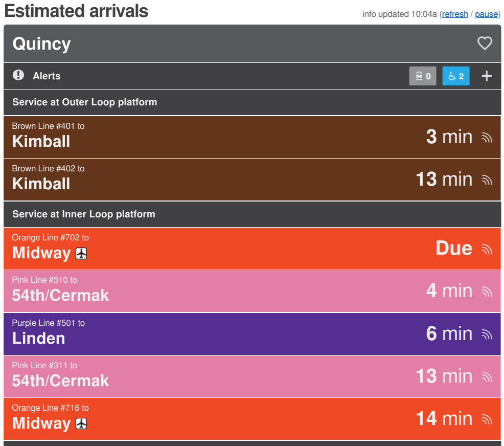Click live signal icon for Brown Line #401

[x=487, y=137]
